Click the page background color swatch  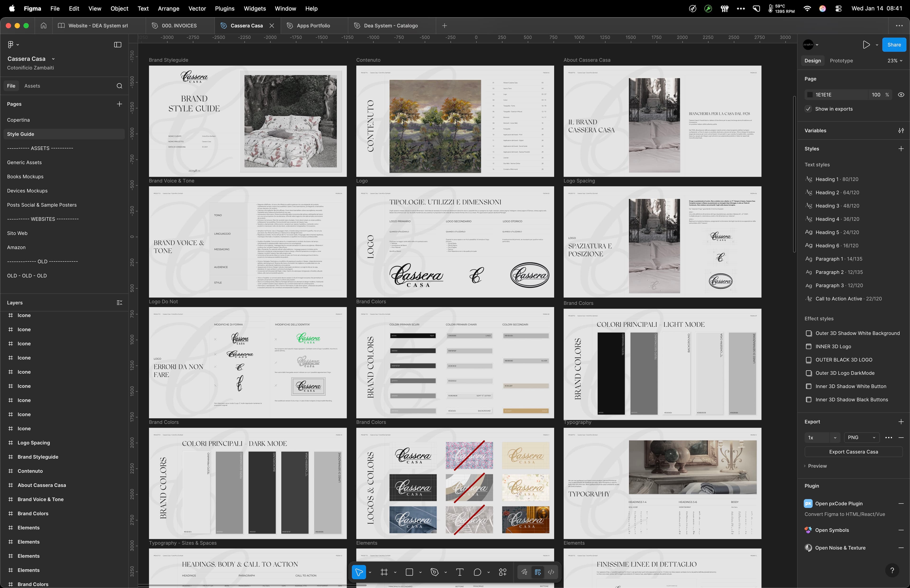coord(810,95)
